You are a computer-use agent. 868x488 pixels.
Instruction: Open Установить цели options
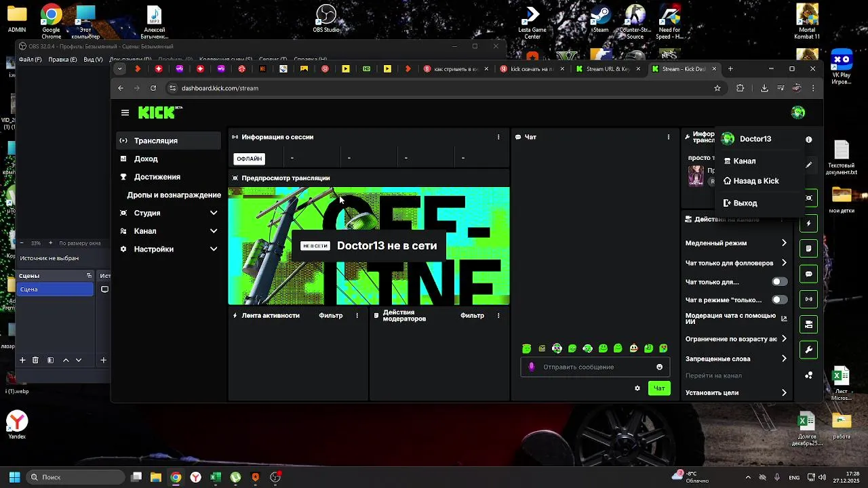click(x=736, y=392)
